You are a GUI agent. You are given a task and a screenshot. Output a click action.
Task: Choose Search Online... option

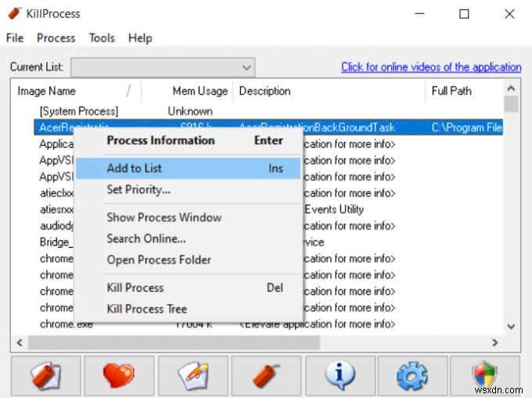[189, 238]
